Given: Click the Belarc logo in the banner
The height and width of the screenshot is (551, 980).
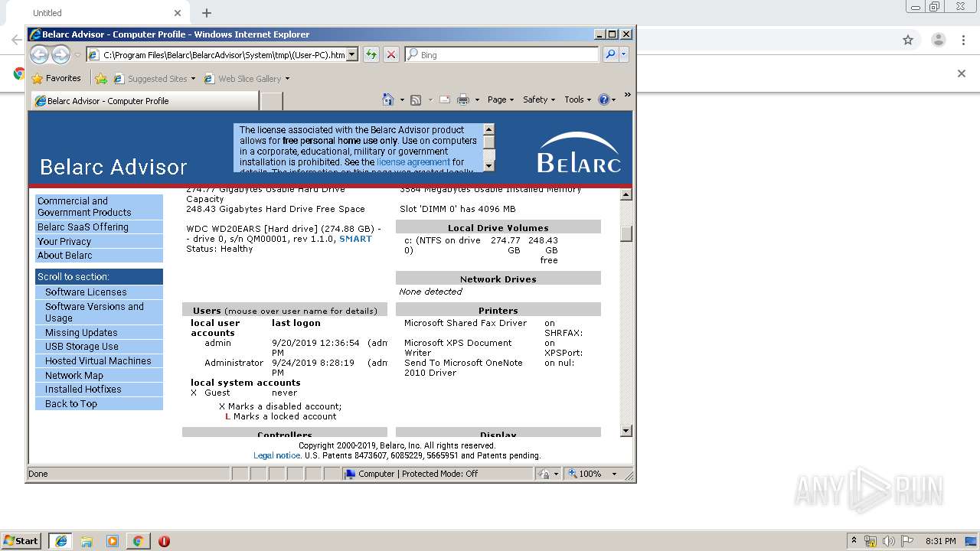Looking at the screenshot, I should tap(579, 152).
